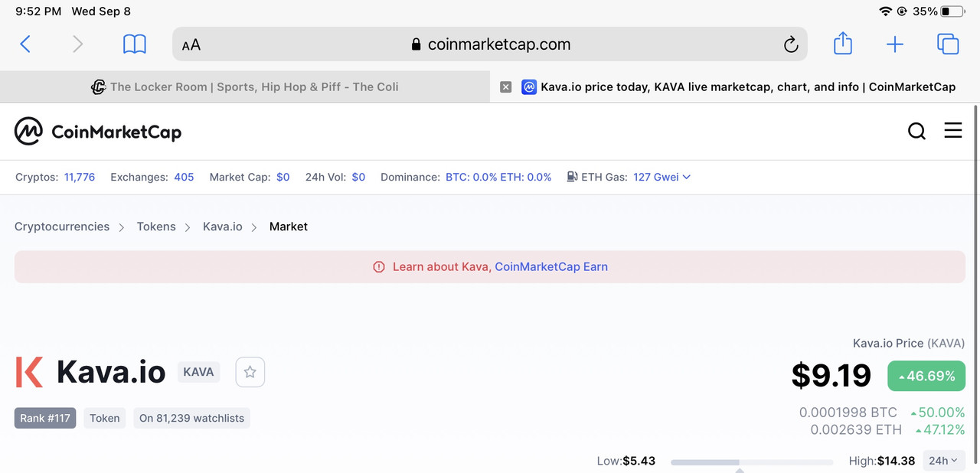This screenshot has height=473, width=980.
Task: Show all tabs overview icon
Action: pos(948,44)
